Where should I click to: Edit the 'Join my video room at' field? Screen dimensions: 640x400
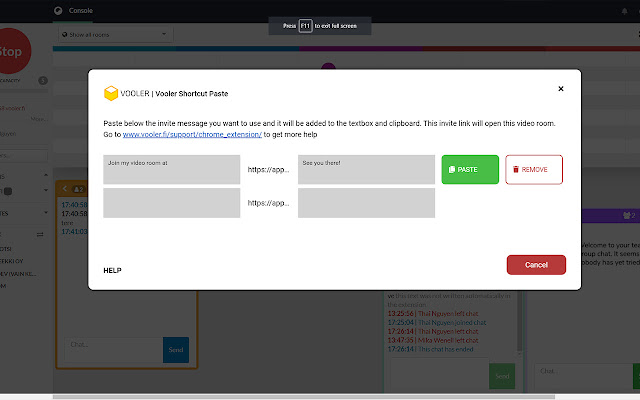171,169
